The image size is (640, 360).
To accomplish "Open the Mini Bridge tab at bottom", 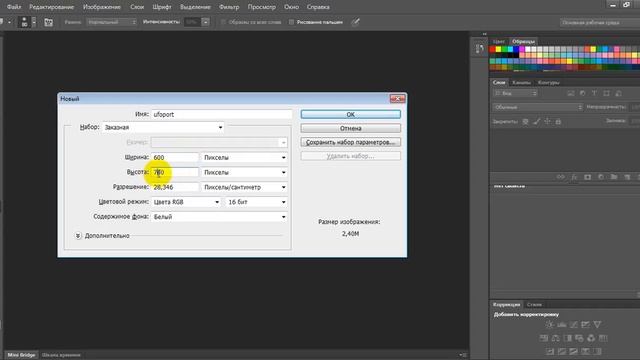I will (22, 355).
